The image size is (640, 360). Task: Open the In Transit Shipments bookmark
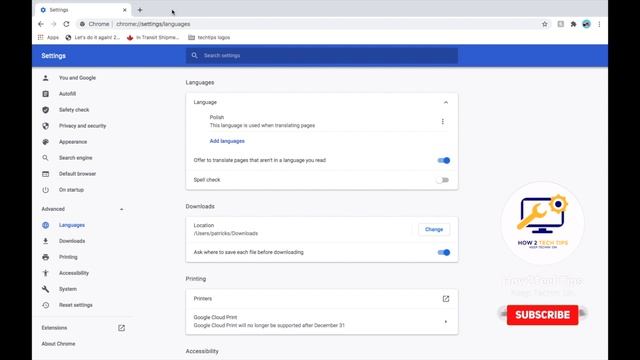coord(153,37)
